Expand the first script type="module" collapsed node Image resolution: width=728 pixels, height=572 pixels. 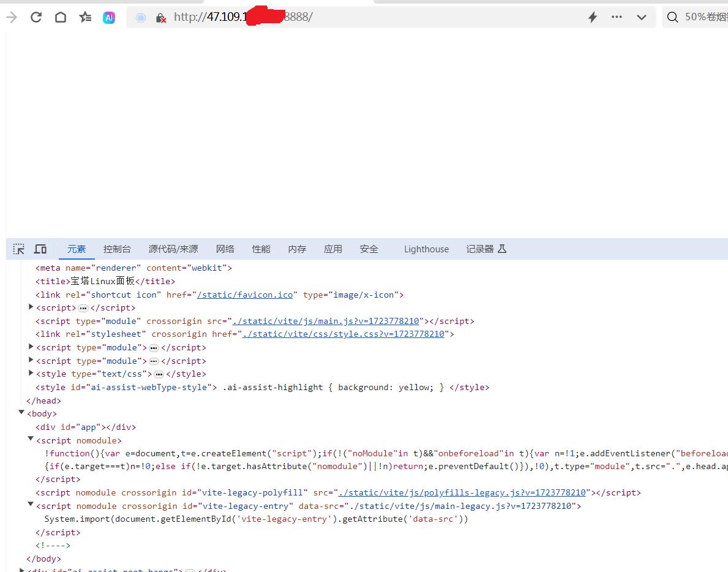click(x=31, y=347)
